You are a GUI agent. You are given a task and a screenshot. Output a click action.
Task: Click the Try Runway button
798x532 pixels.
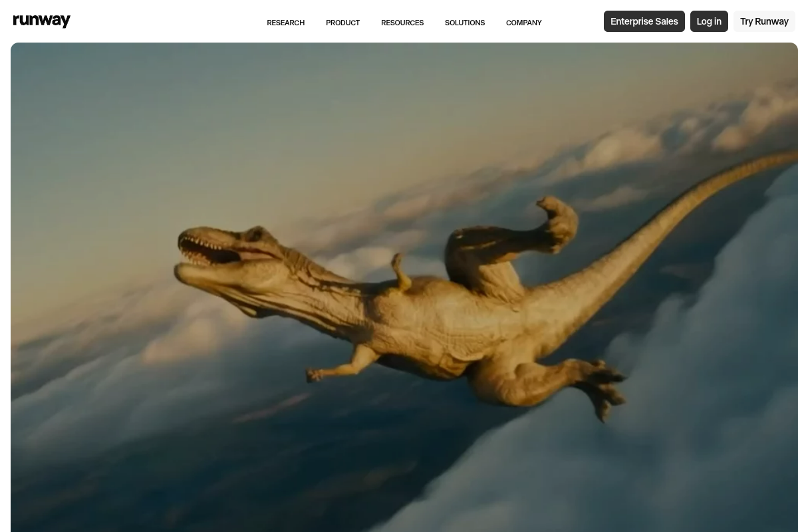click(763, 21)
